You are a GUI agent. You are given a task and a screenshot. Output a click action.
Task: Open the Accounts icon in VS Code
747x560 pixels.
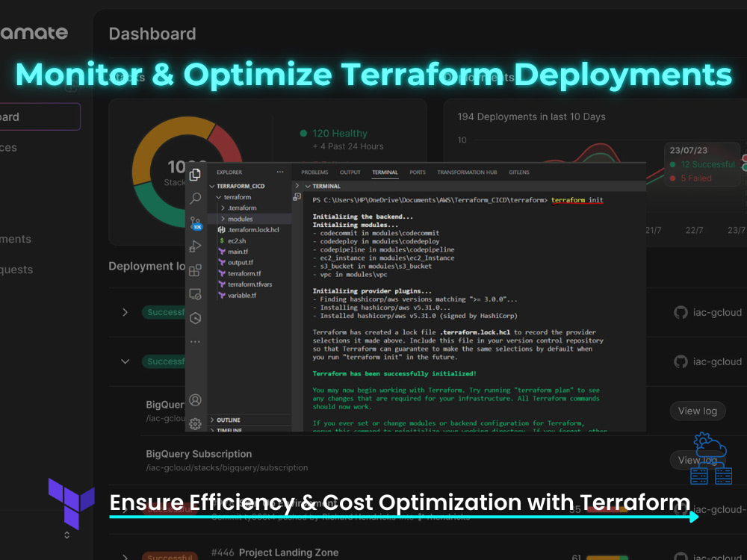[195, 400]
